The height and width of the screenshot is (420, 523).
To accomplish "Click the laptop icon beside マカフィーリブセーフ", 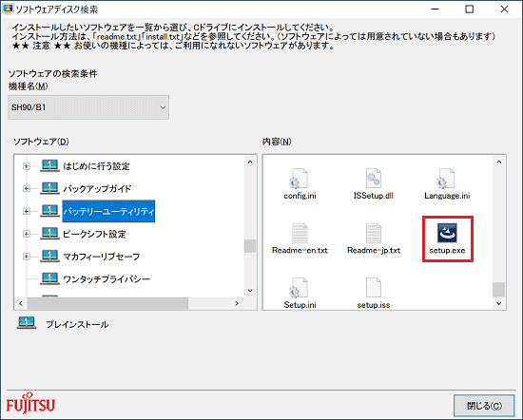I will 49,256.
